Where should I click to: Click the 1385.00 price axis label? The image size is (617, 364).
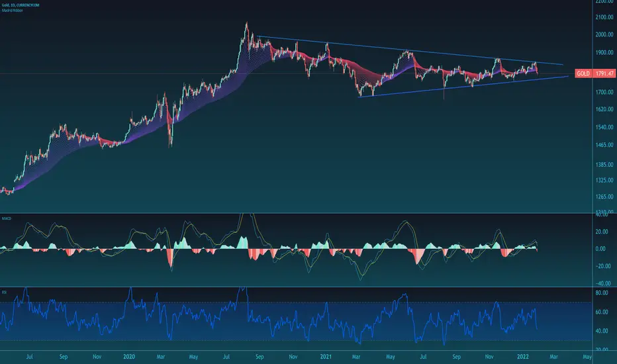tap(604, 165)
